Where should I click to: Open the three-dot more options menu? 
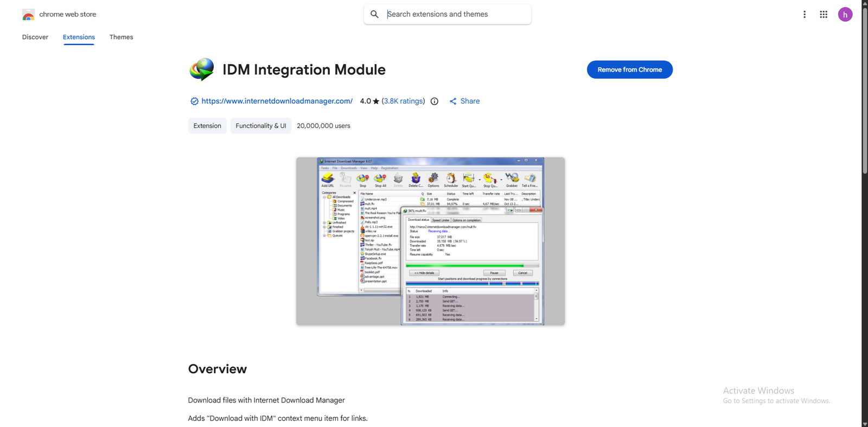tap(805, 15)
